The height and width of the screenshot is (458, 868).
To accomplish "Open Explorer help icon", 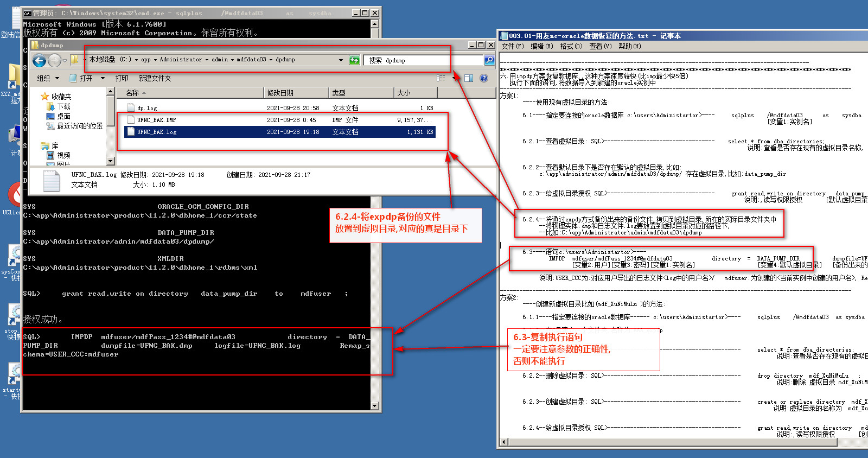I will (484, 78).
